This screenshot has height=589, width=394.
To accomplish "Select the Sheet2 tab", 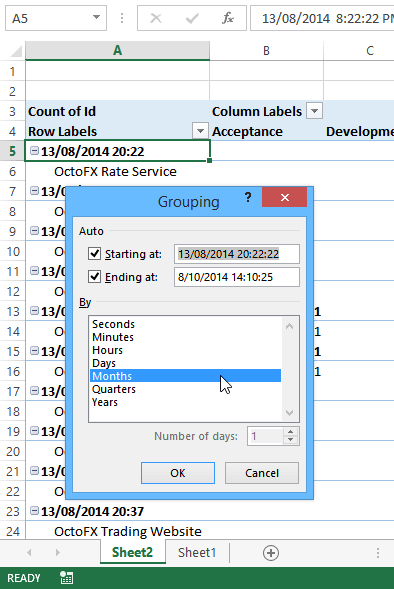I will [x=133, y=553].
